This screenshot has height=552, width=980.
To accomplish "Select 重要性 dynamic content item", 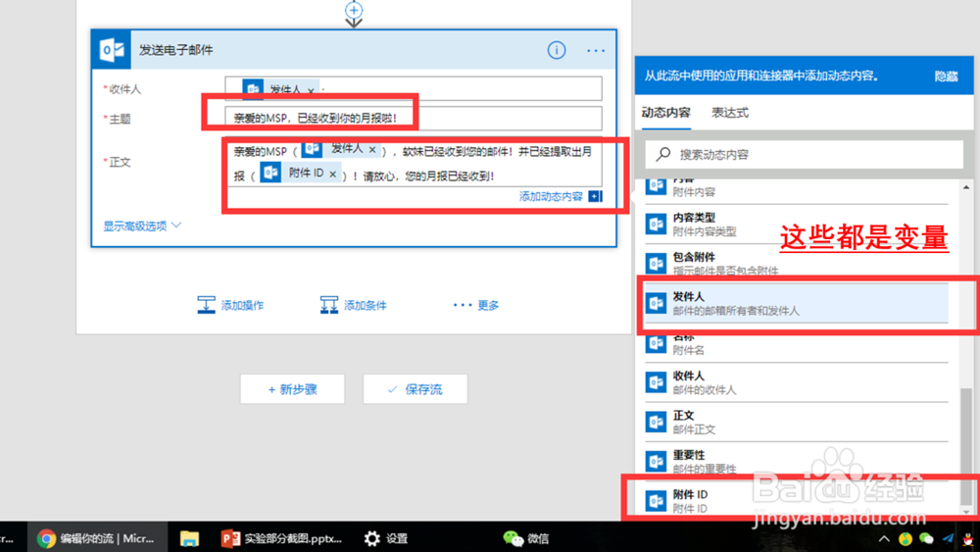I will click(796, 462).
